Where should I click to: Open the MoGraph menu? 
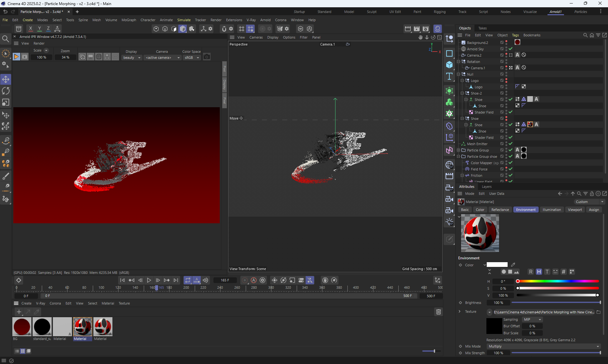[x=129, y=20]
